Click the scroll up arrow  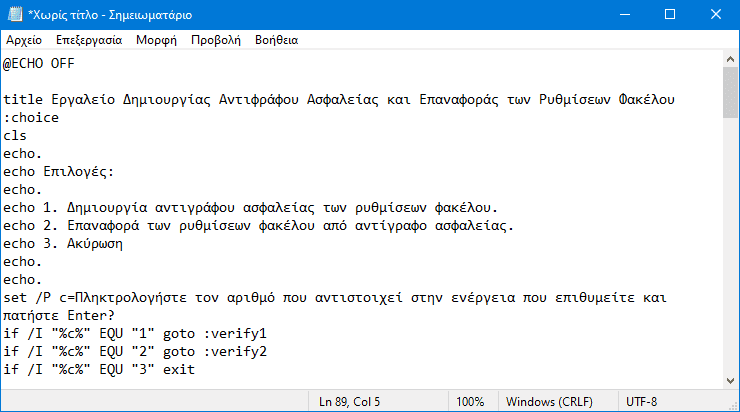point(730,59)
